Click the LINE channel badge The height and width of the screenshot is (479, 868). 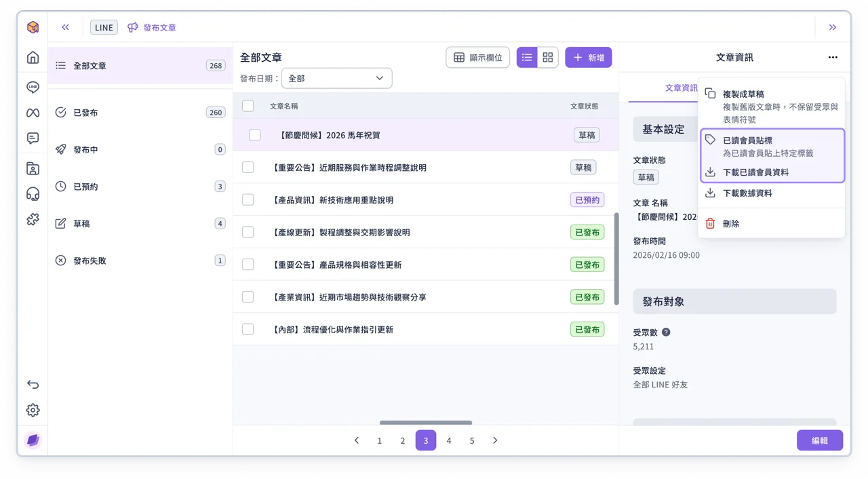tap(104, 28)
